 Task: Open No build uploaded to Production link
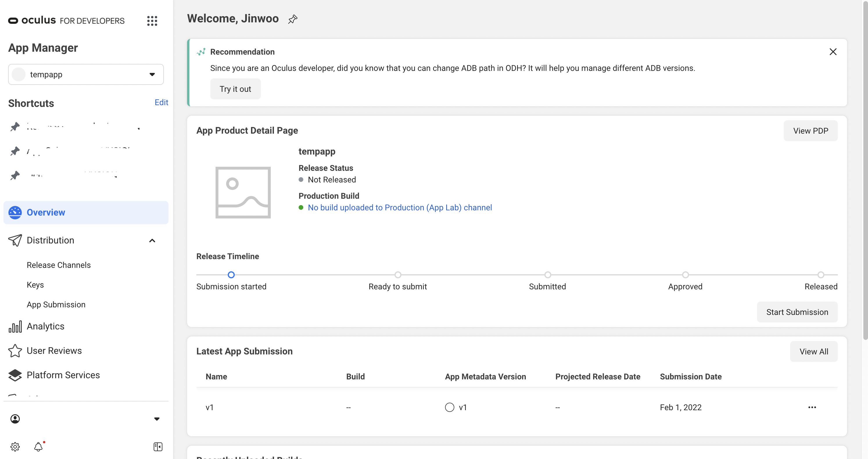pyautogui.click(x=400, y=208)
